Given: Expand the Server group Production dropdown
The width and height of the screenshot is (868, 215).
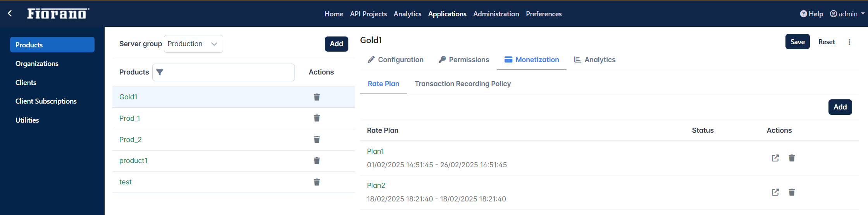Looking at the screenshot, I should click(x=193, y=44).
